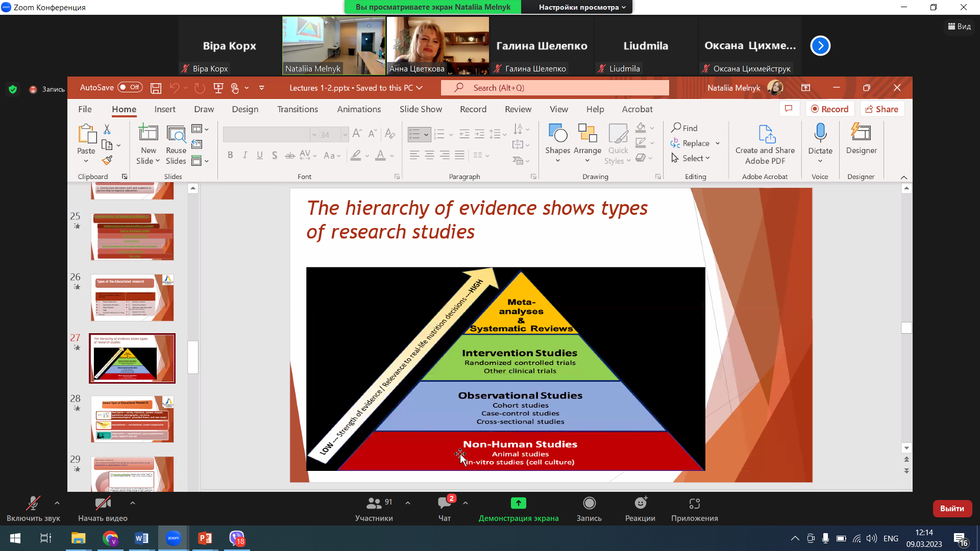Click the Zoom Reactions smiley icon
The image size is (980, 551).
(x=641, y=503)
